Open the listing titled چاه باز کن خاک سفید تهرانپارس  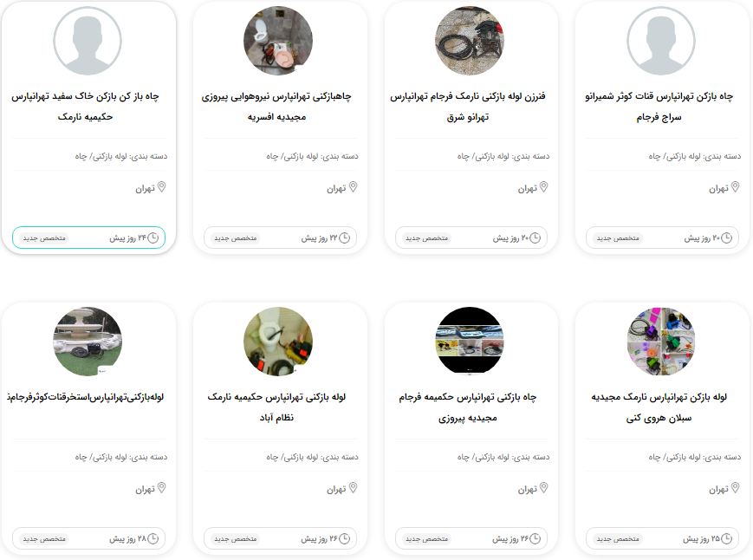(x=86, y=106)
